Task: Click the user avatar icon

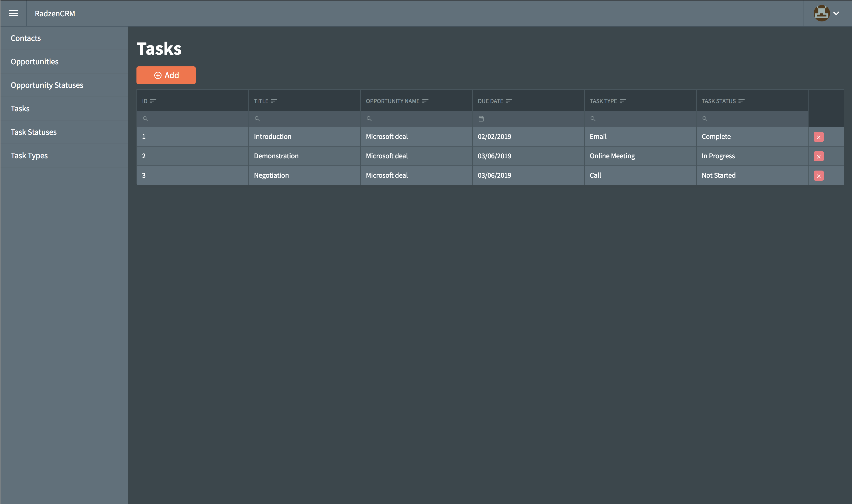Action: click(x=821, y=13)
